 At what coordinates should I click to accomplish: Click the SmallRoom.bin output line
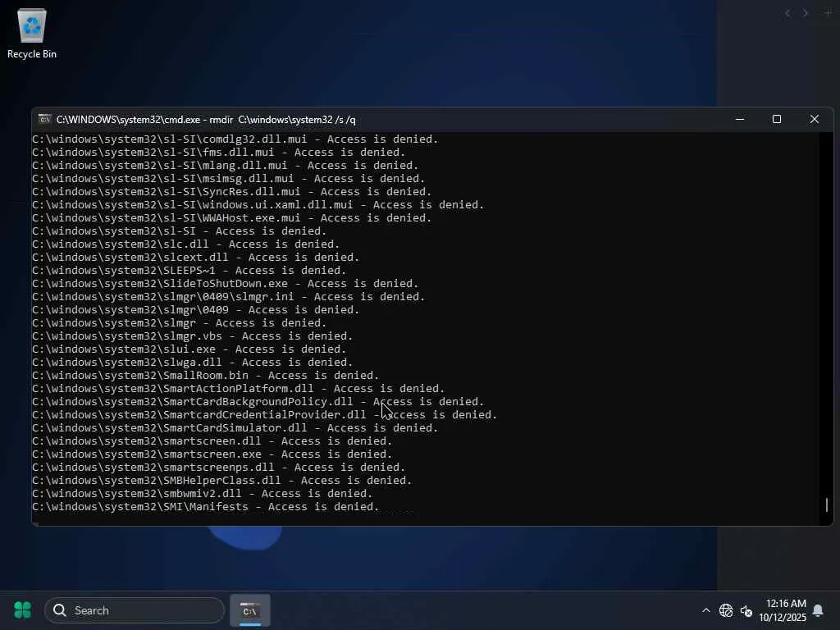coord(206,376)
